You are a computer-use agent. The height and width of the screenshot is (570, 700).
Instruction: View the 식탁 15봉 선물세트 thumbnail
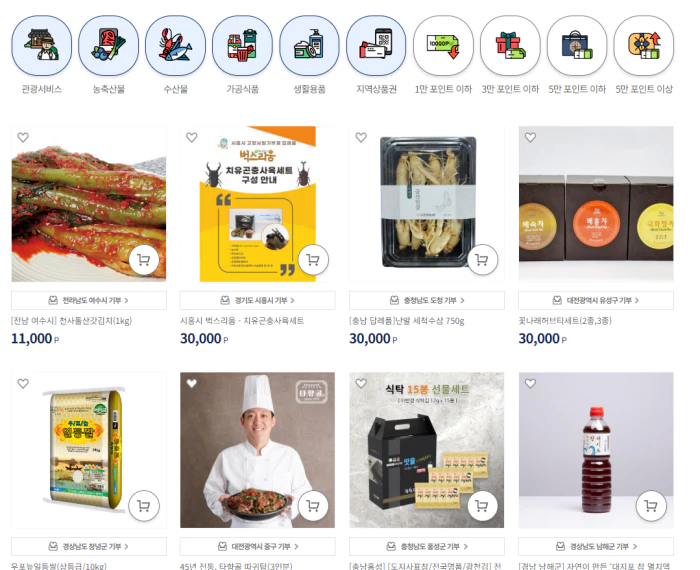coord(427,450)
